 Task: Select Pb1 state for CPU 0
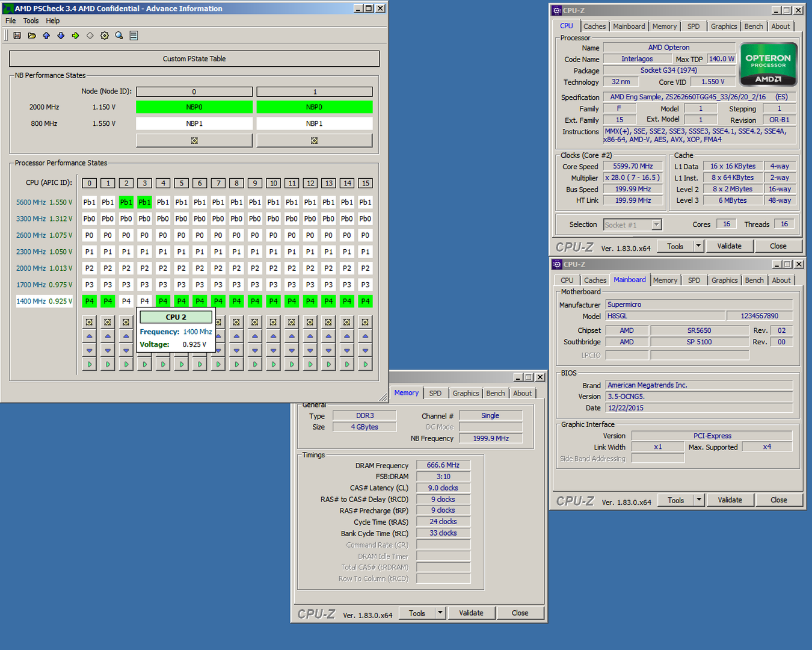click(x=89, y=202)
